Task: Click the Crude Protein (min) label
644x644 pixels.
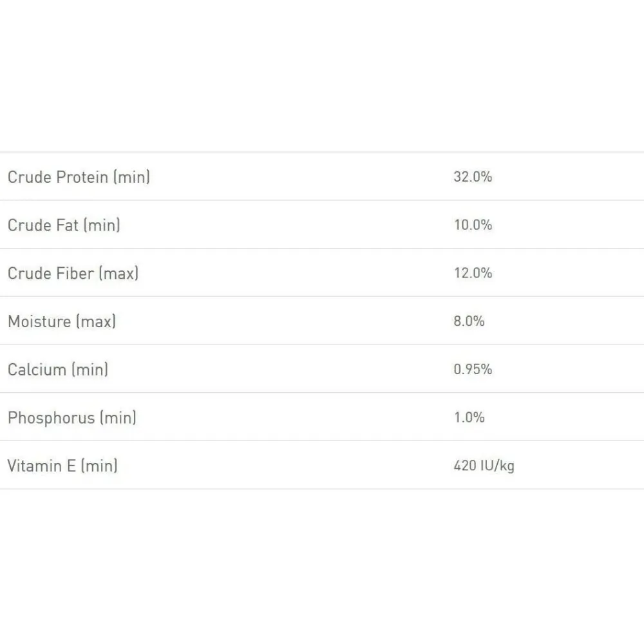Action: (79, 177)
